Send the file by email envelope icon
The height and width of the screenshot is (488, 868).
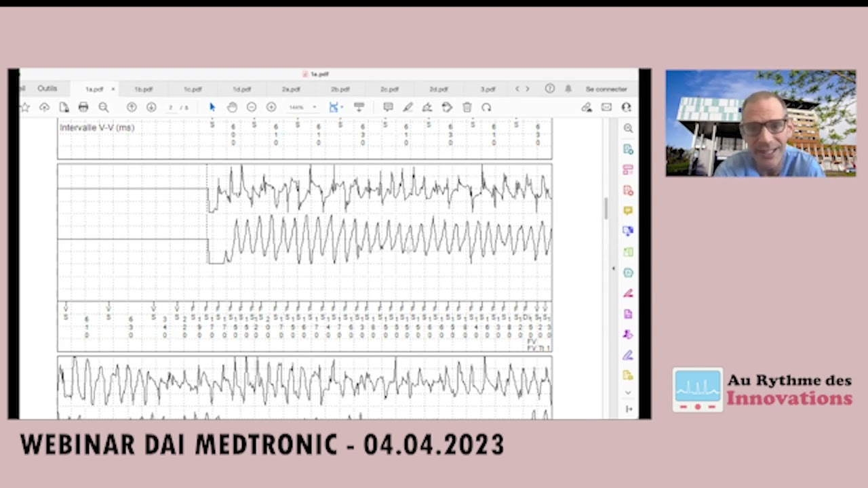(606, 107)
